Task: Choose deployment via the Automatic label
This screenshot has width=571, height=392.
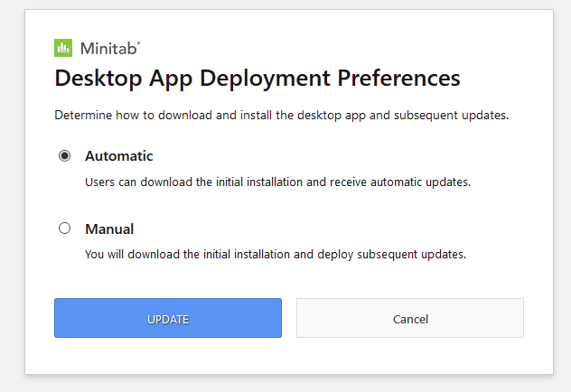Action: (x=118, y=155)
